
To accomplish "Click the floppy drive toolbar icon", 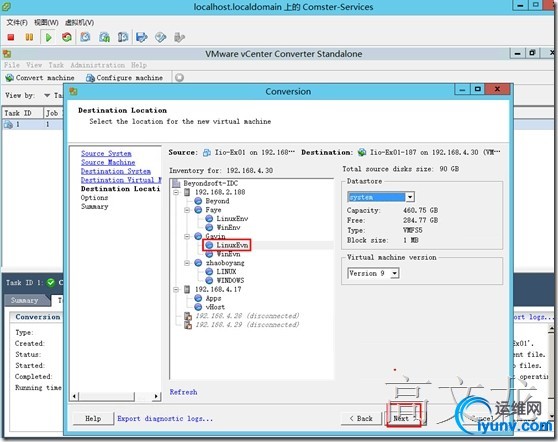I will 142,37.
